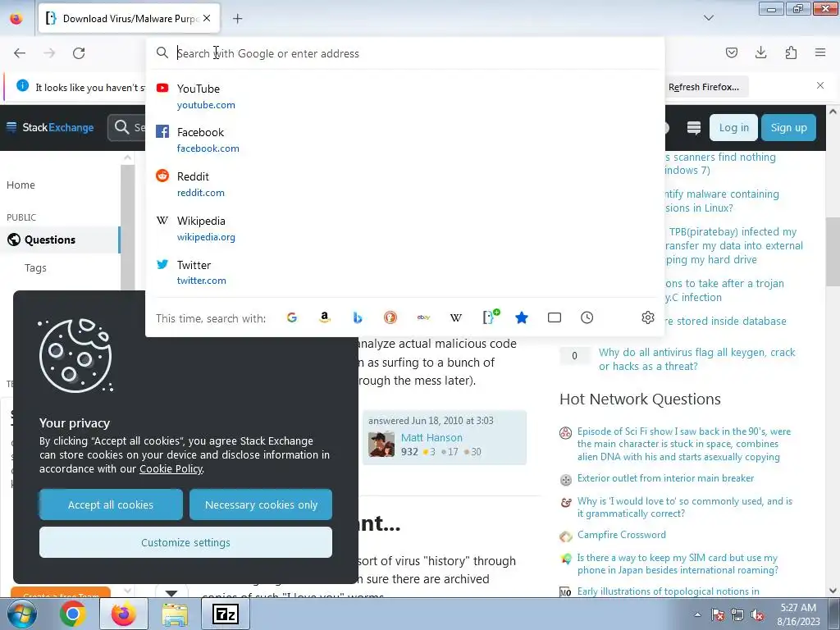Screen dimensions: 840x630
Task: Open Exterior outlet from interior breaker link
Action: tap(665, 478)
